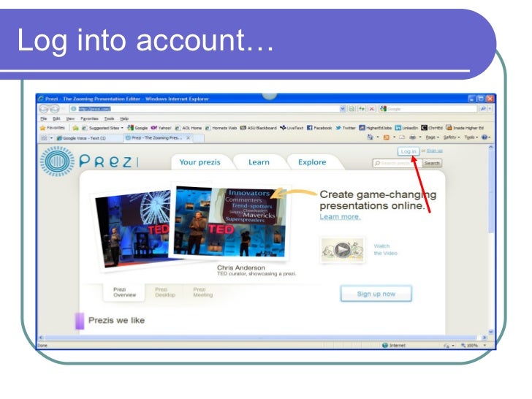Open the Google bookmark in favorites bar
The image size is (532, 399).
[x=137, y=128]
